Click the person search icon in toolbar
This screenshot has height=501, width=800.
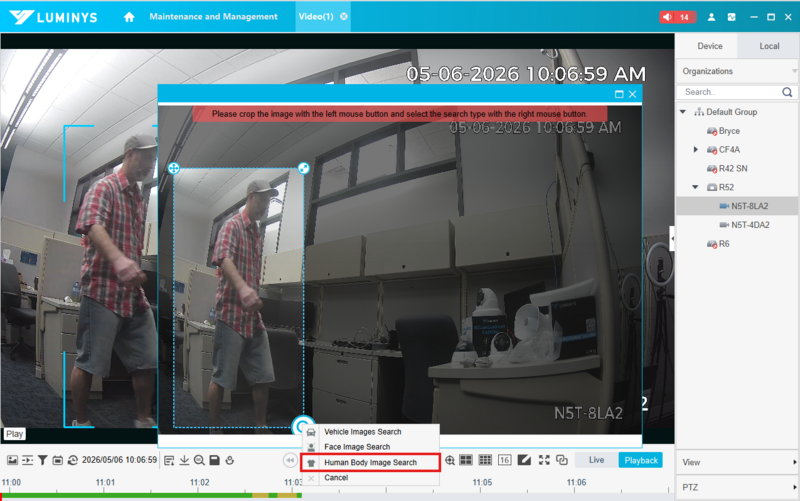230,460
